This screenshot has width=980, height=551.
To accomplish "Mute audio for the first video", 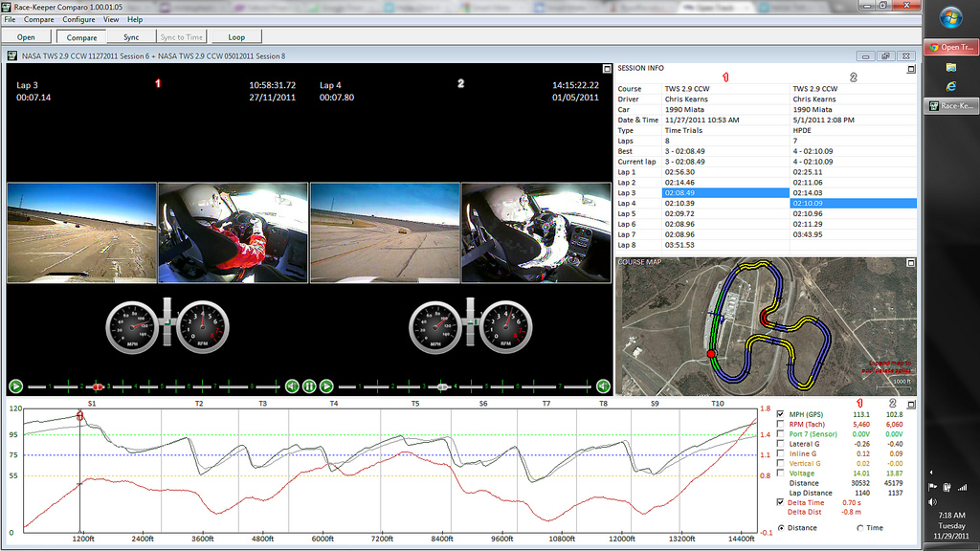I will (292, 386).
